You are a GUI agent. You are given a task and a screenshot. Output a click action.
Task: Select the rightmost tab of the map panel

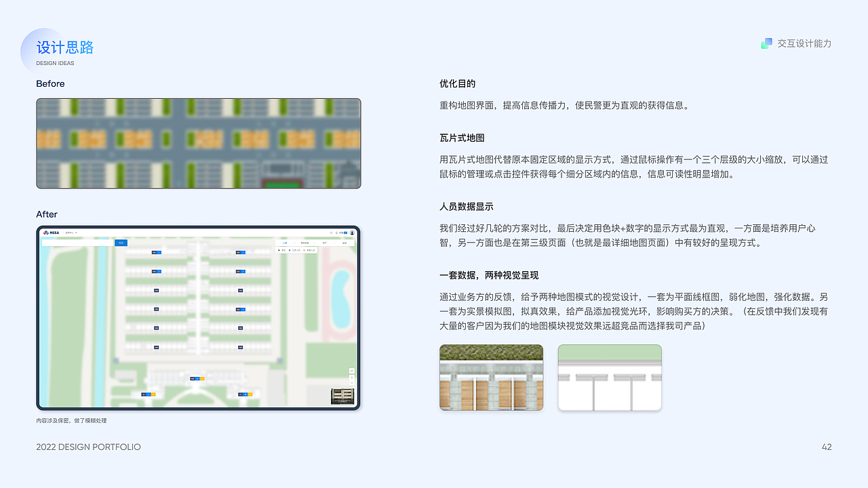[x=344, y=243]
